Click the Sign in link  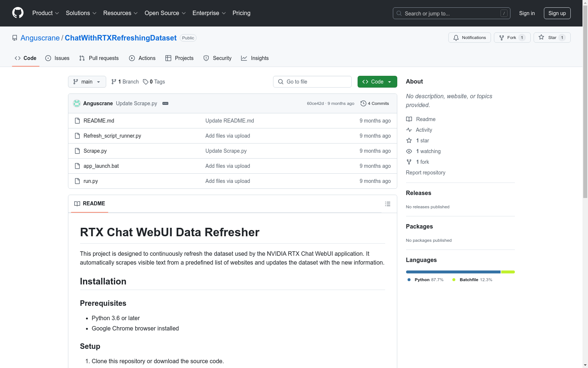point(527,13)
